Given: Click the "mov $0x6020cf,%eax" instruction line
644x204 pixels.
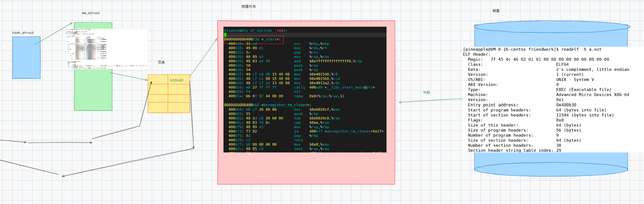Looking at the screenshot, I should point(284,110).
